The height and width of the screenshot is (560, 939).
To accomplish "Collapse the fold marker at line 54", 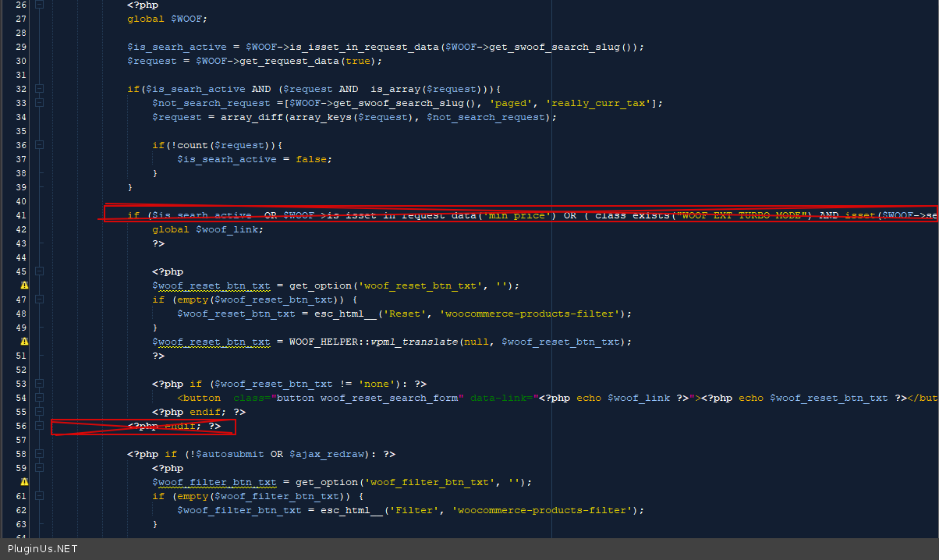I will click(x=40, y=398).
